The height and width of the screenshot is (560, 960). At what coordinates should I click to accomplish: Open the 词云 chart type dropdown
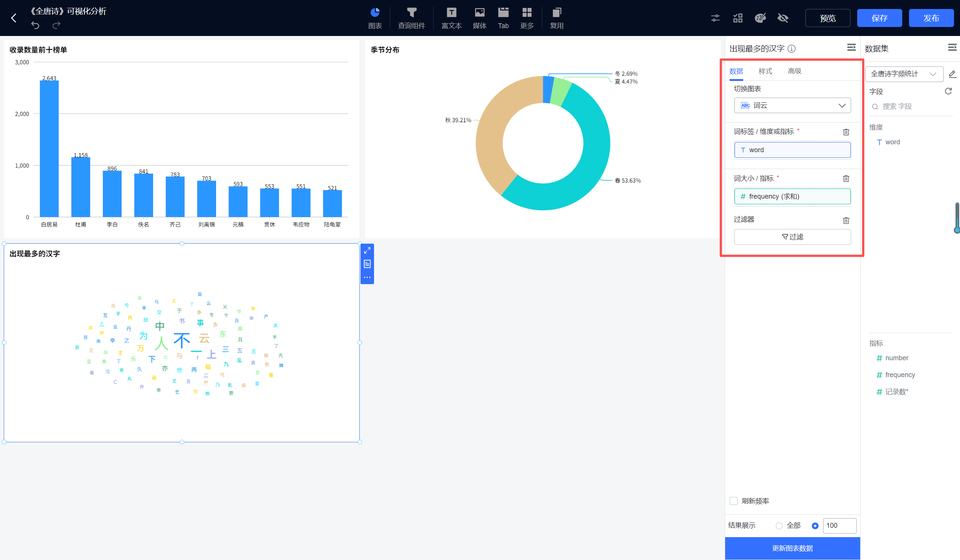tap(792, 105)
